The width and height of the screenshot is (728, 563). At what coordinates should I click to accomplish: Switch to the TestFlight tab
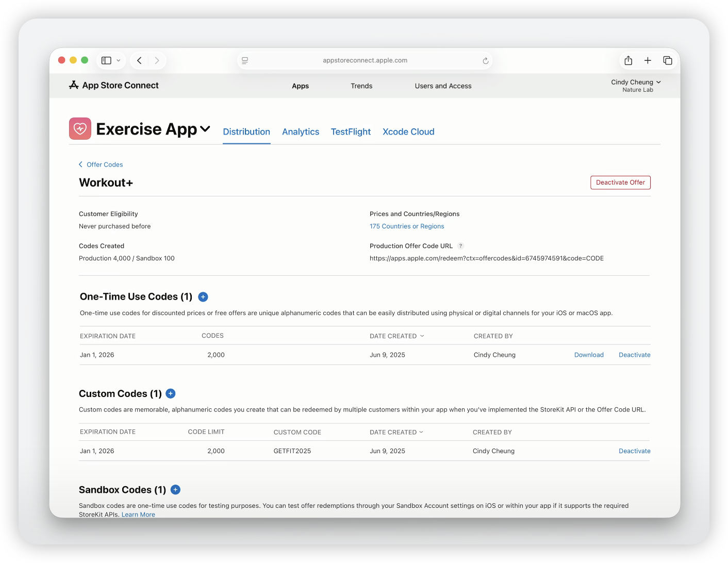351,132
